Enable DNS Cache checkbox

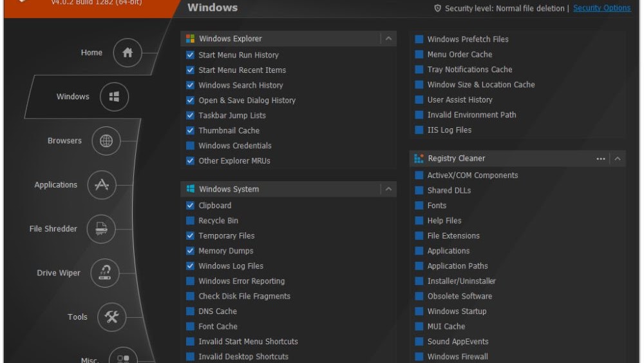click(x=190, y=311)
